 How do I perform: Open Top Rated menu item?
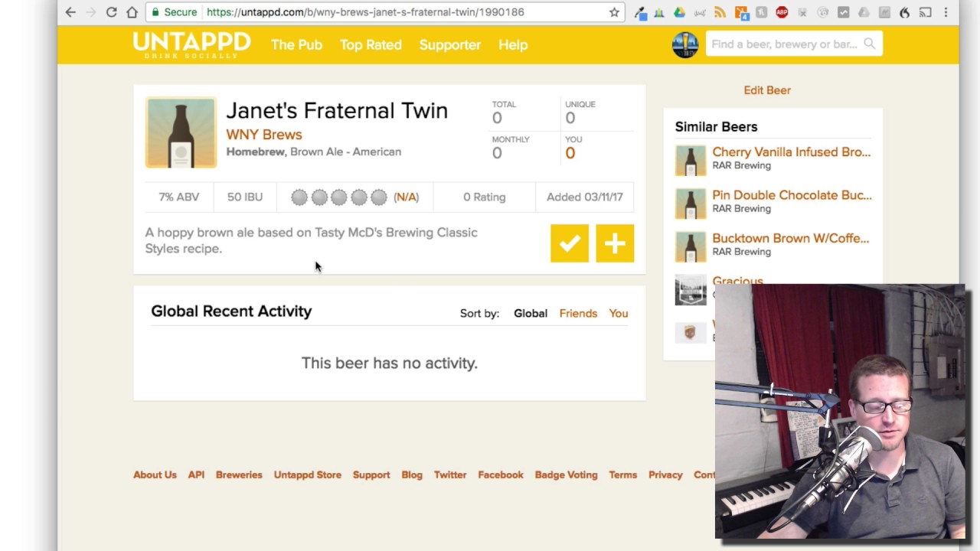(x=371, y=44)
